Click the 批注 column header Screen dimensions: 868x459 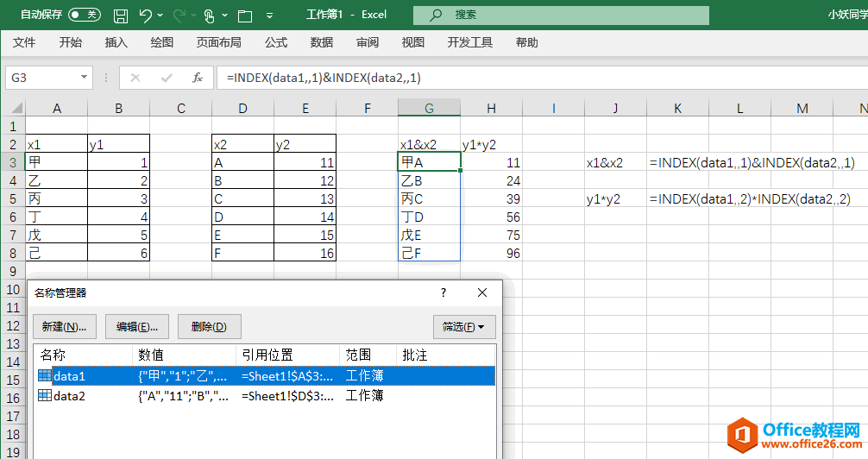(x=445, y=355)
